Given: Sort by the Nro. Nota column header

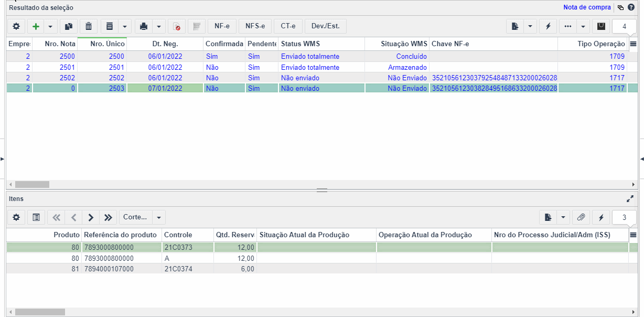Looking at the screenshot, I should (55, 44).
